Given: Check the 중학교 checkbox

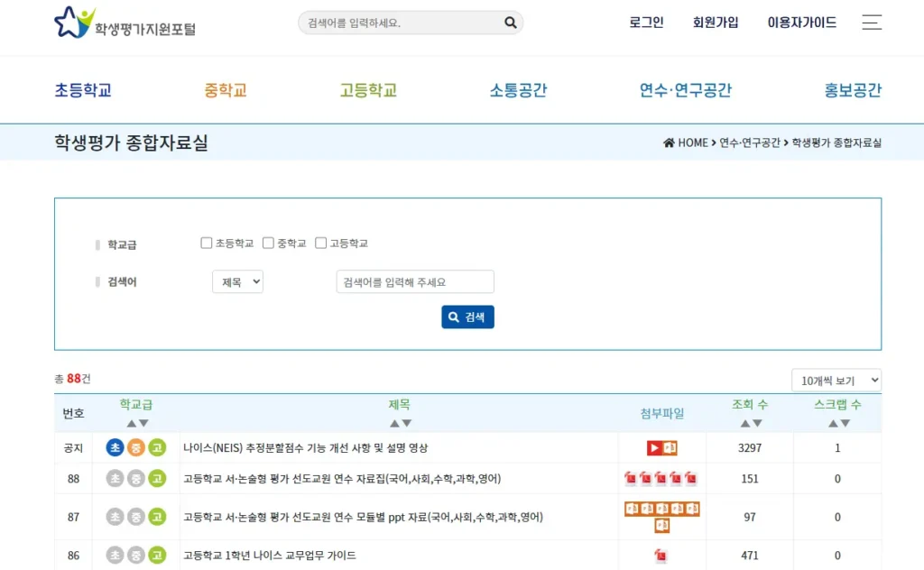Looking at the screenshot, I should 267,242.
